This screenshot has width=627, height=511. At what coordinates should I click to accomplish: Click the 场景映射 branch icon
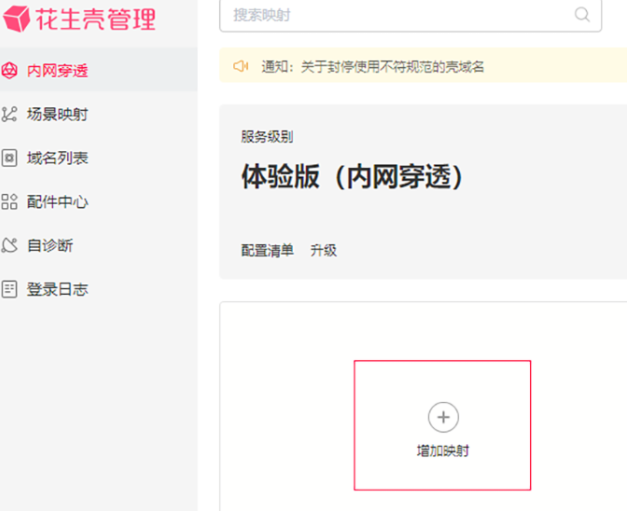9,114
